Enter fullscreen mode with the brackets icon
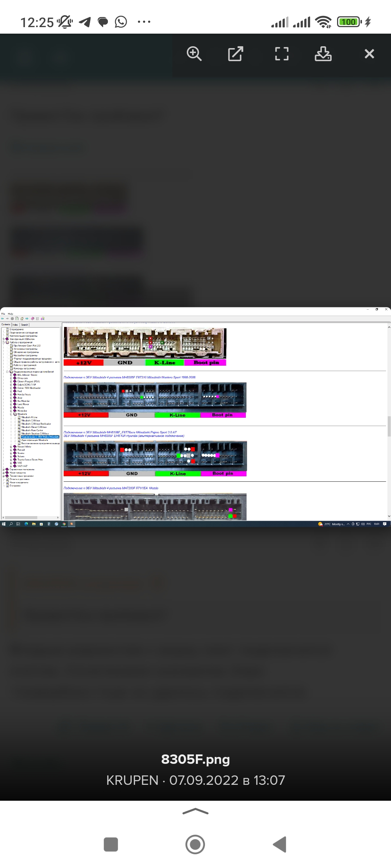This screenshot has width=391, height=868. click(x=282, y=54)
